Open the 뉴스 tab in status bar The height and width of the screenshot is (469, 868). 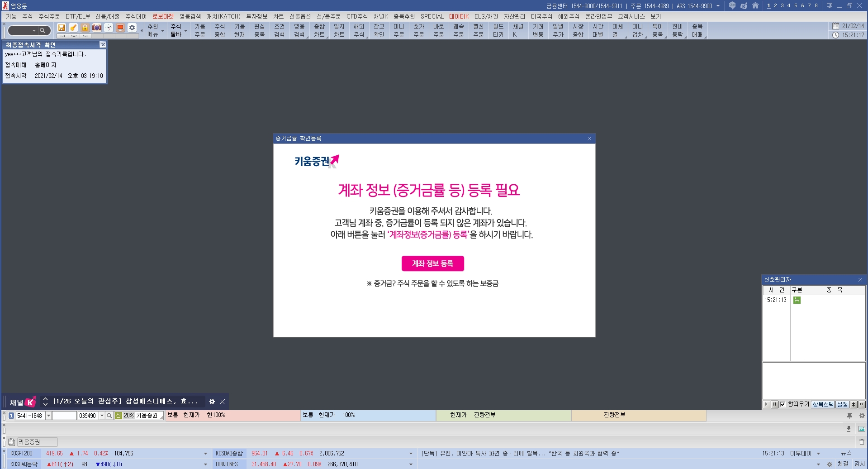coord(846,453)
